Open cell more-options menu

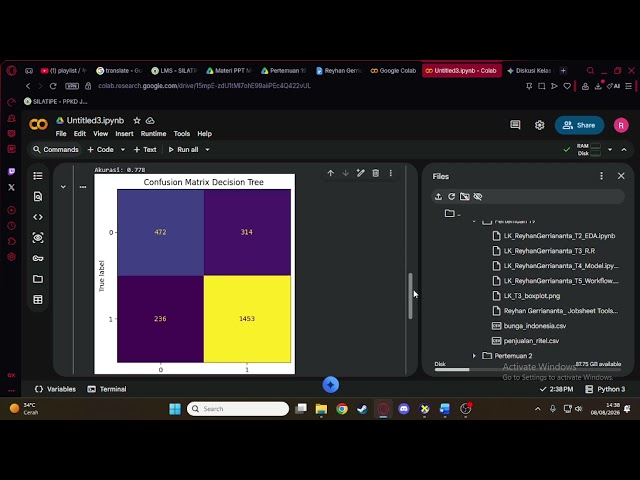[391, 173]
